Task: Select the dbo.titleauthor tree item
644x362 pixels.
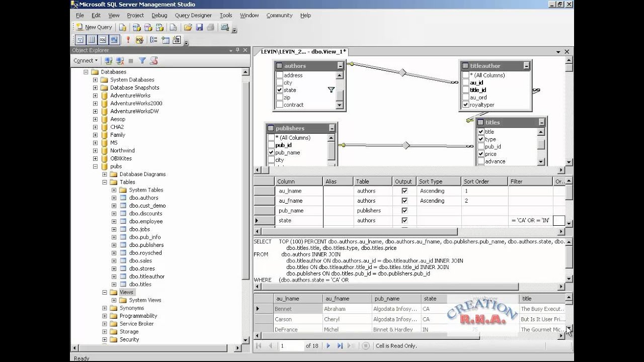Action: coord(146,277)
